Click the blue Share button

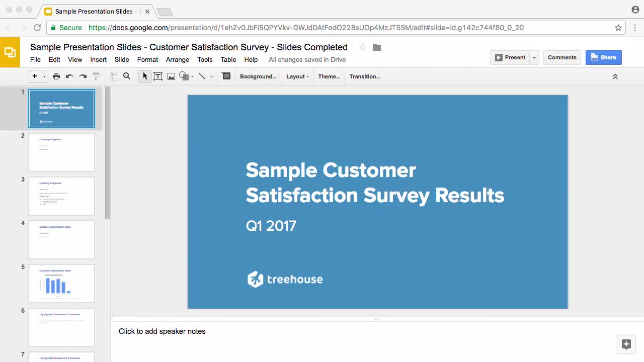603,57
